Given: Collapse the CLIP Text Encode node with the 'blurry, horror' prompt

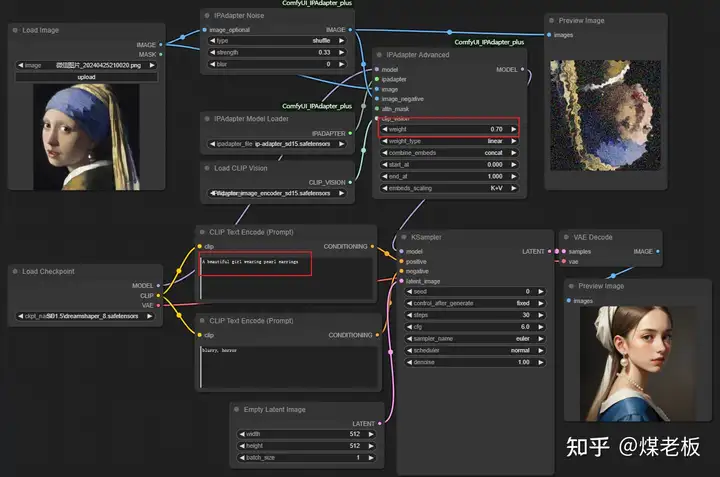Looking at the screenshot, I should click(202, 320).
